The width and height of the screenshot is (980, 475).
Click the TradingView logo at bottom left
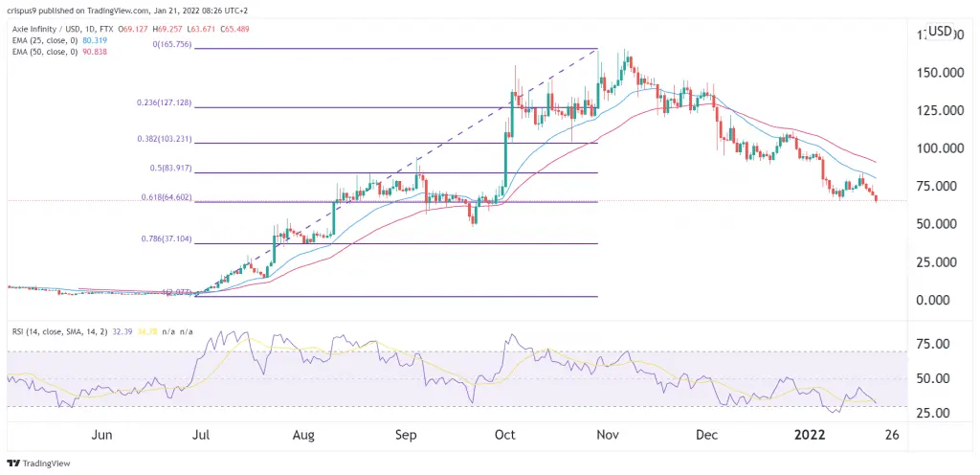[x=38, y=464]
